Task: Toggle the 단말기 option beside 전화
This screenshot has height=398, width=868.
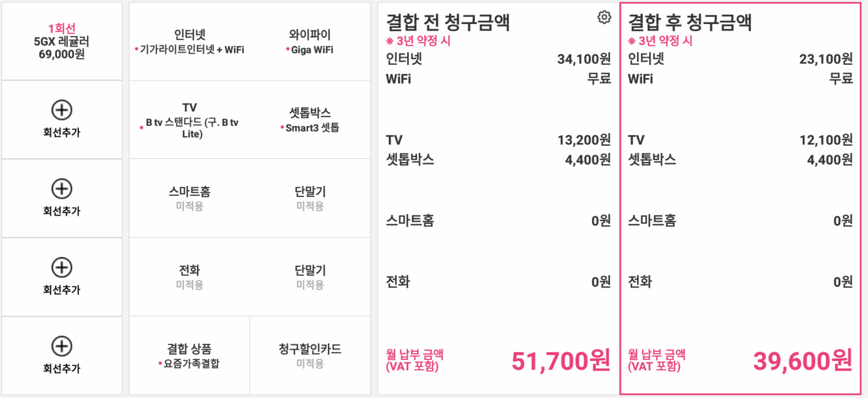Action: tap(310, 276)
